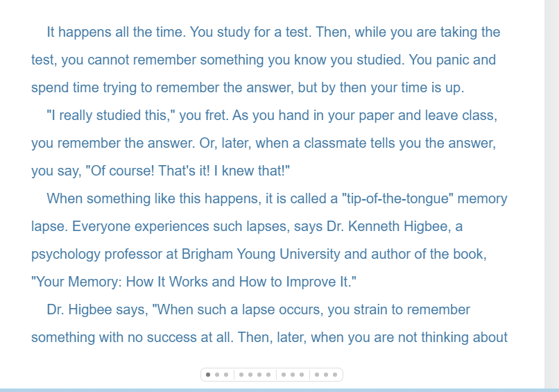
Task: Click the opening sentence "It happens all the time"
Action: pos(117,32)
